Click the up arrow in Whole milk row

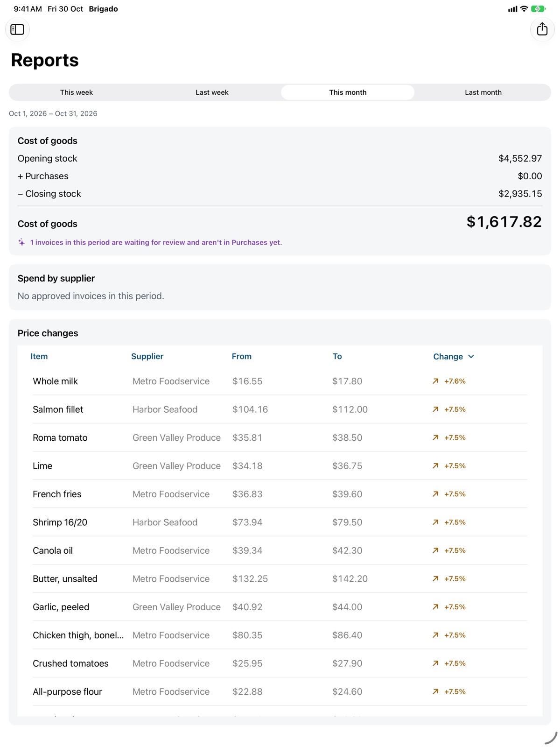tap(435, 381)
